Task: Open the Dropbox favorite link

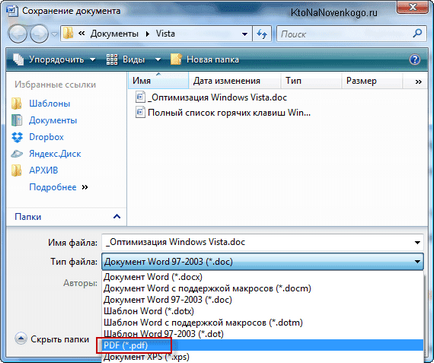Action: tap(46, 137)
